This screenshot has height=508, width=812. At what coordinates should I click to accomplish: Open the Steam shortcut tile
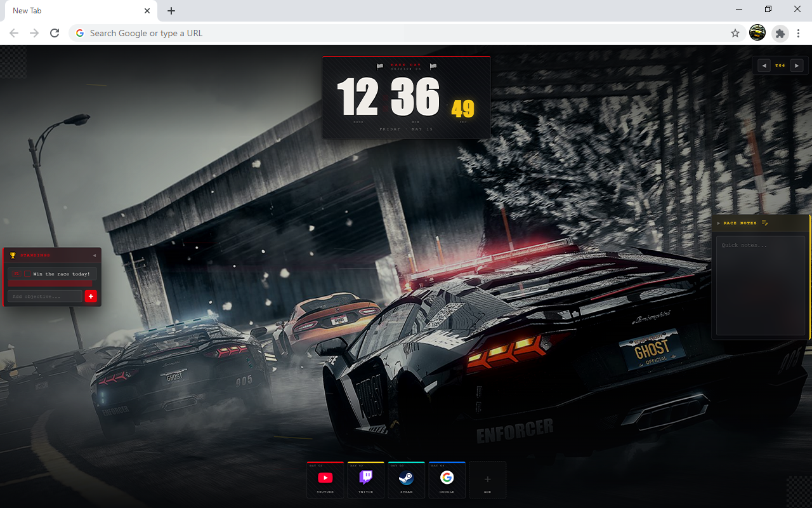(406, 480)
